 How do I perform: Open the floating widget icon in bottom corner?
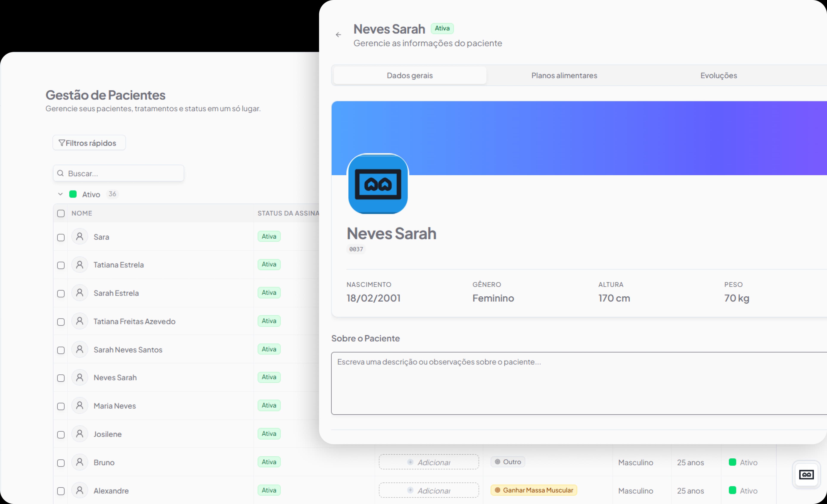(x=806, y=475)
